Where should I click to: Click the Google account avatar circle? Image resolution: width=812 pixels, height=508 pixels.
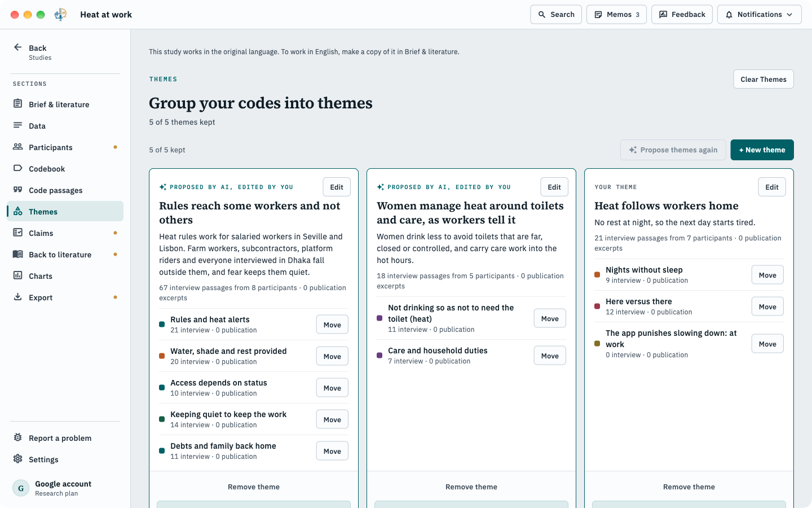coord(21,488)
